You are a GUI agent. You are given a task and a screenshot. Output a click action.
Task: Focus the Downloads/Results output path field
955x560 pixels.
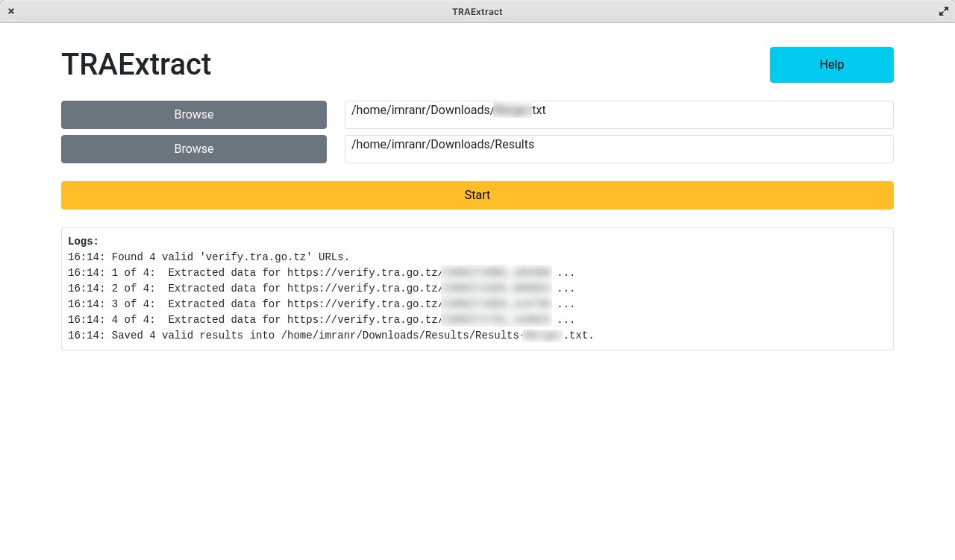tap(619, 149)
